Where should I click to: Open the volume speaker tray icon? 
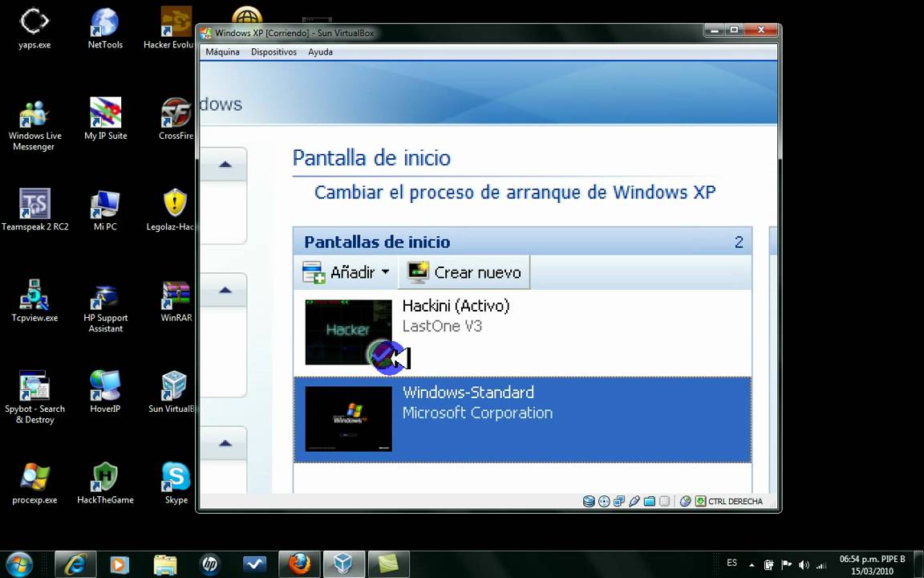coord(804,565)
